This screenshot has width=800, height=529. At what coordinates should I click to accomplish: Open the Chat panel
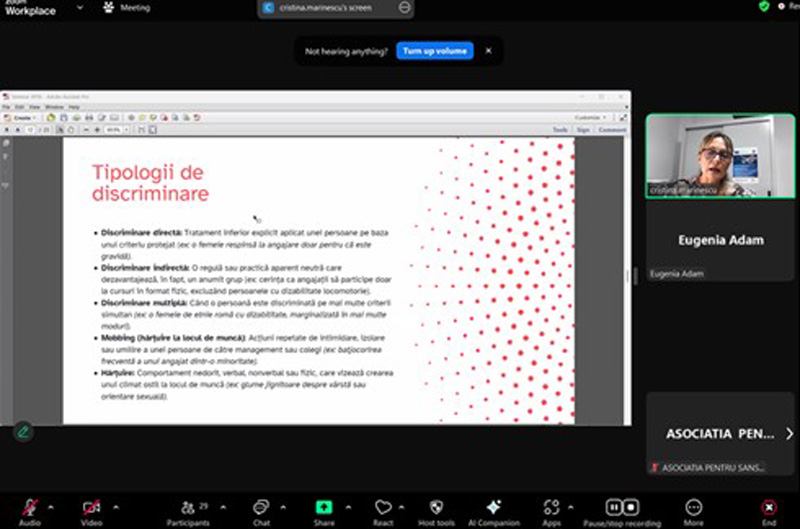click(x=261, y=508)
